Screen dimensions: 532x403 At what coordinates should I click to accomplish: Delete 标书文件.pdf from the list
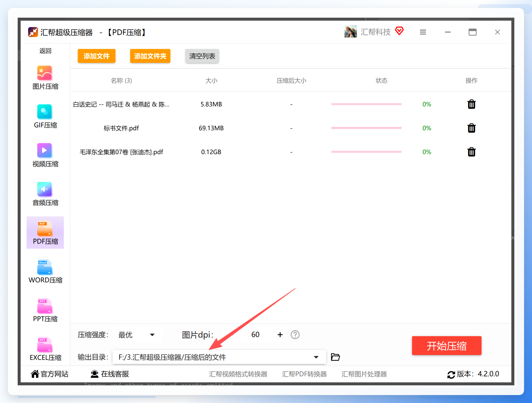(x=471, y=128)
